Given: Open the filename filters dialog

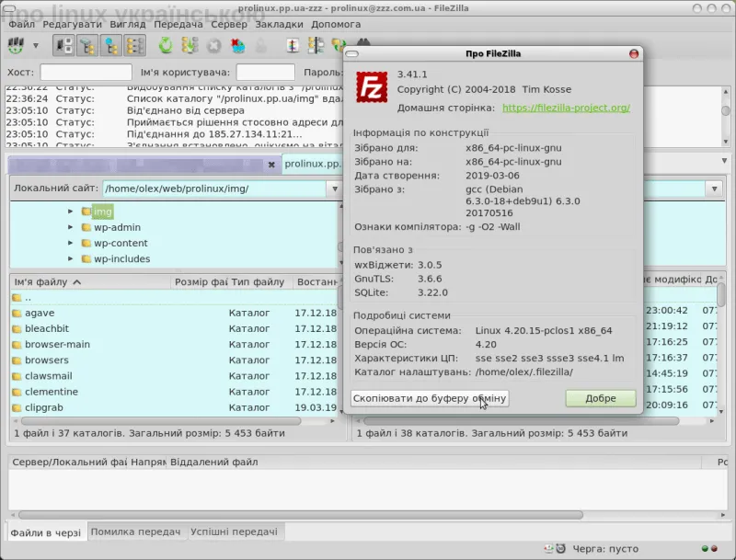Looking at the screenshot, I should click(x=293, y=45).
